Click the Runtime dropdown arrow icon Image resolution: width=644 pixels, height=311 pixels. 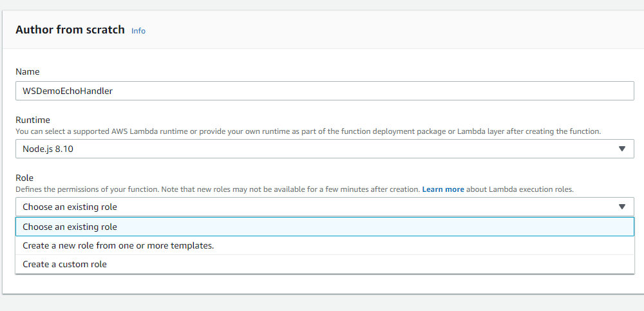[621, 149]
